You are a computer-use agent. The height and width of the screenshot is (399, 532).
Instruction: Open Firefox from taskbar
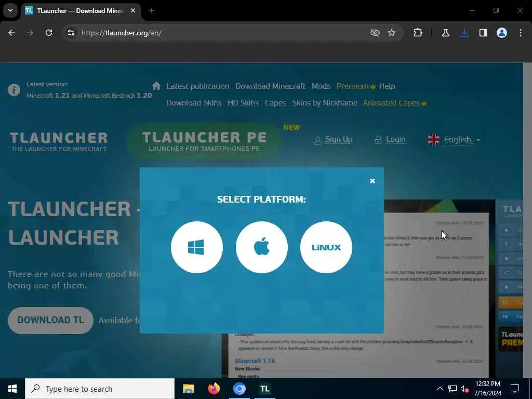pyautogui.click(x=214, y=389)
